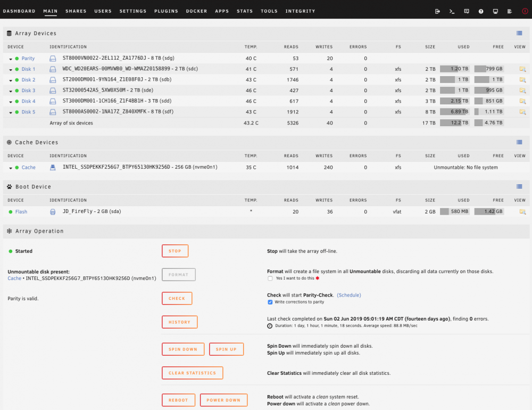Screen dimensions: 532x410
Task: Click Disk 4 used space bar 2.15 TB
Action: [455, 101]
